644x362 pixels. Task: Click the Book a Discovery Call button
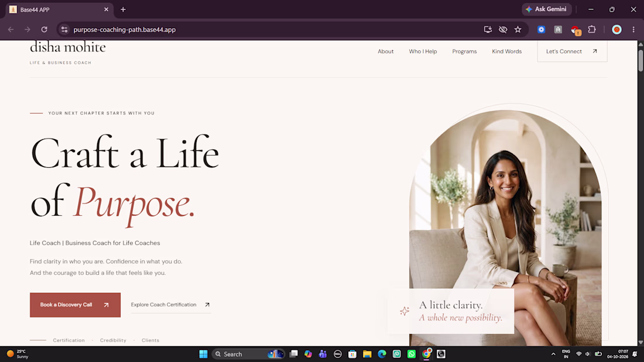(75, 305)
